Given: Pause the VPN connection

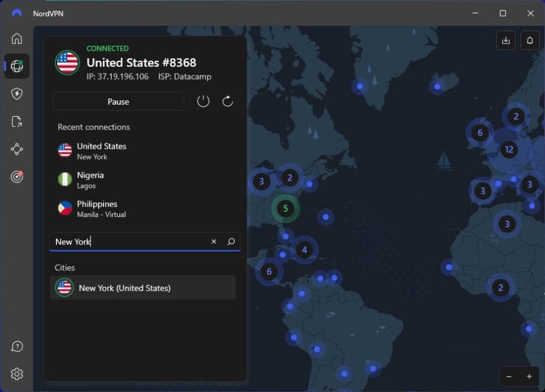Looking at the screenshot, I should click(x=119, y=101).
